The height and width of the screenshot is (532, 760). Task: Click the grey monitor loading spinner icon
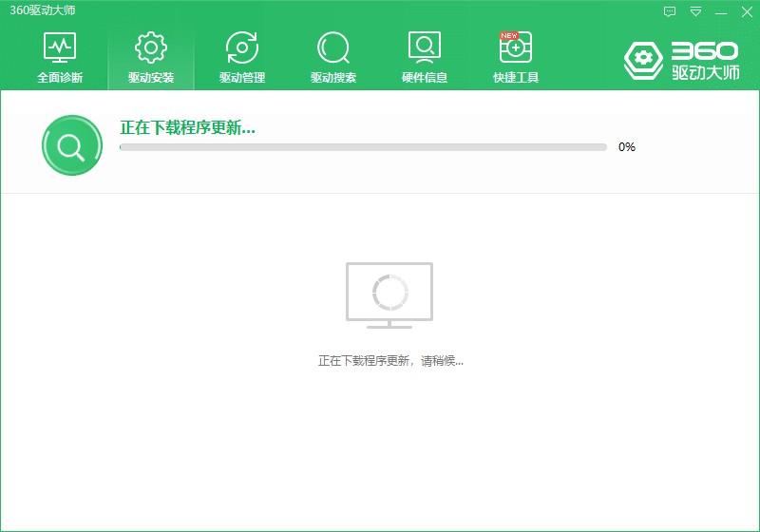(x=389, y=294)
